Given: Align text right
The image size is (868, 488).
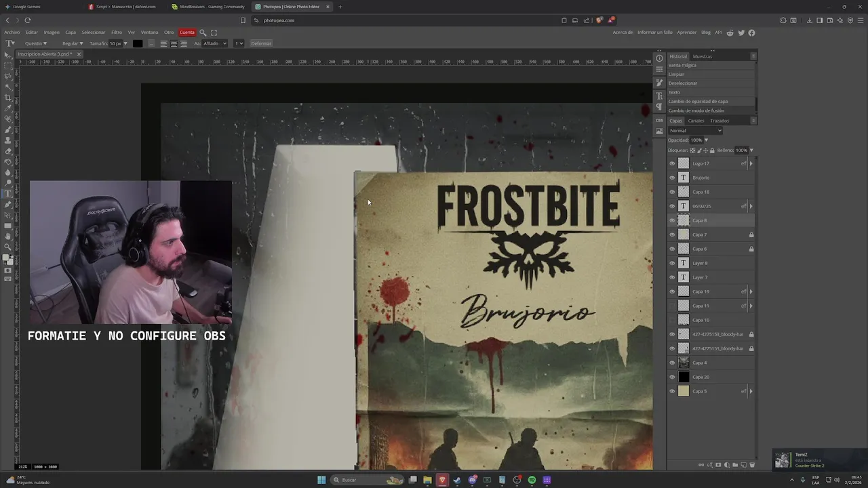Looking at the screenshot, I should (x=183, y=43).
